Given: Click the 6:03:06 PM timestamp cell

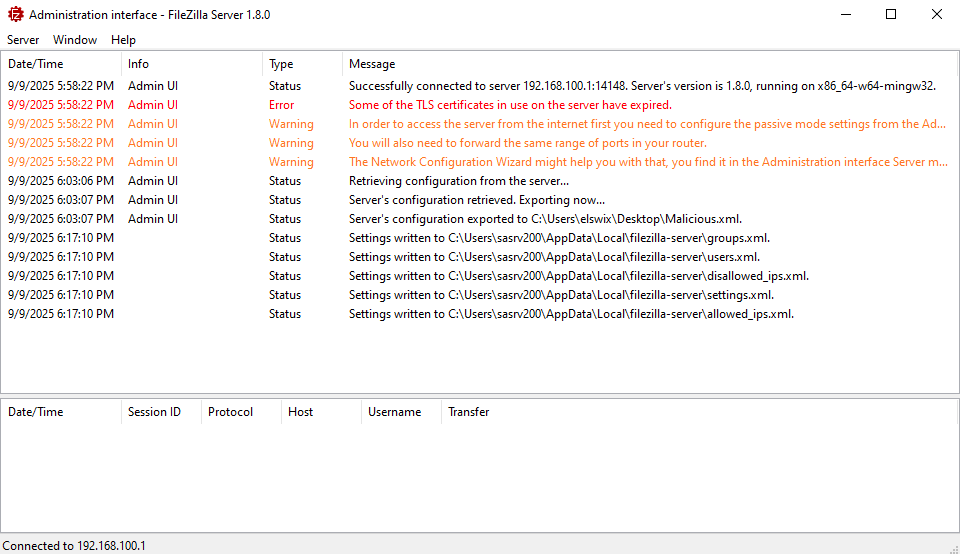Looking at the screenshot, I should (61, 181).
